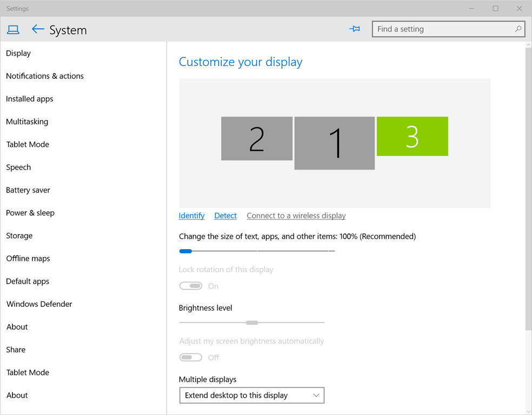Click the text size scaling slider
The image size is (532, 415).
[257, 251]
